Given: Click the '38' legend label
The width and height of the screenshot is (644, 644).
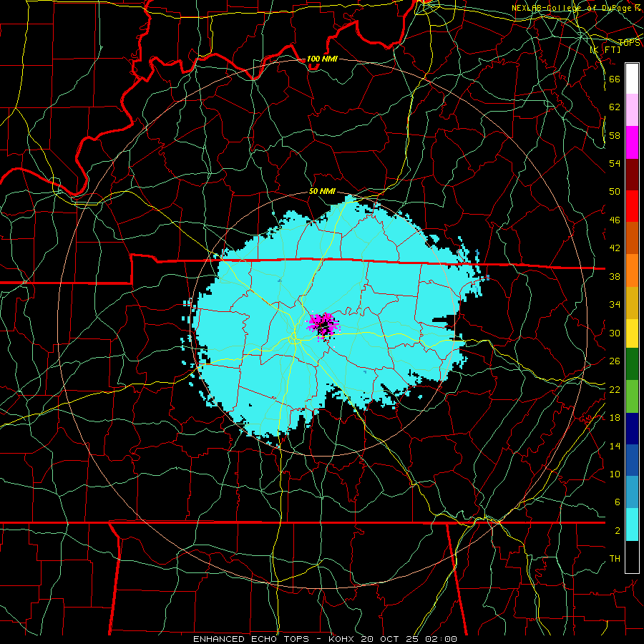Looking at the screenshot, I should pos(615,276).
